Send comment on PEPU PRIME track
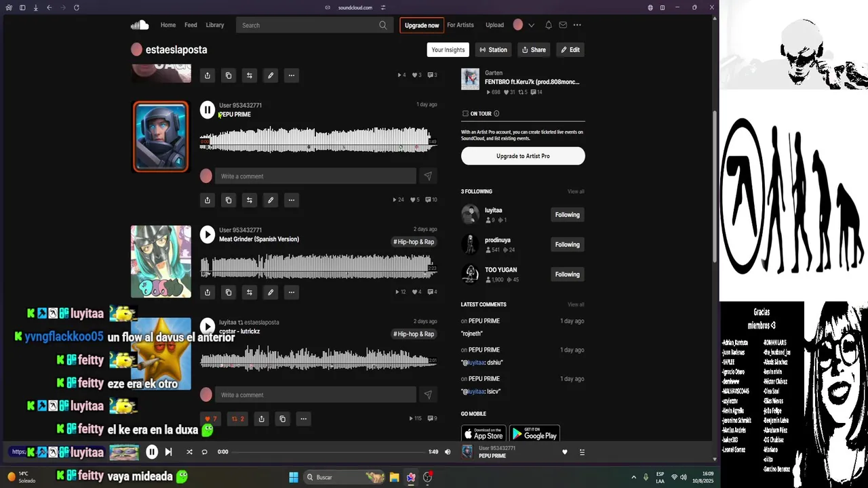This screenshot has width=868, height=488. [x=428, y=176]
